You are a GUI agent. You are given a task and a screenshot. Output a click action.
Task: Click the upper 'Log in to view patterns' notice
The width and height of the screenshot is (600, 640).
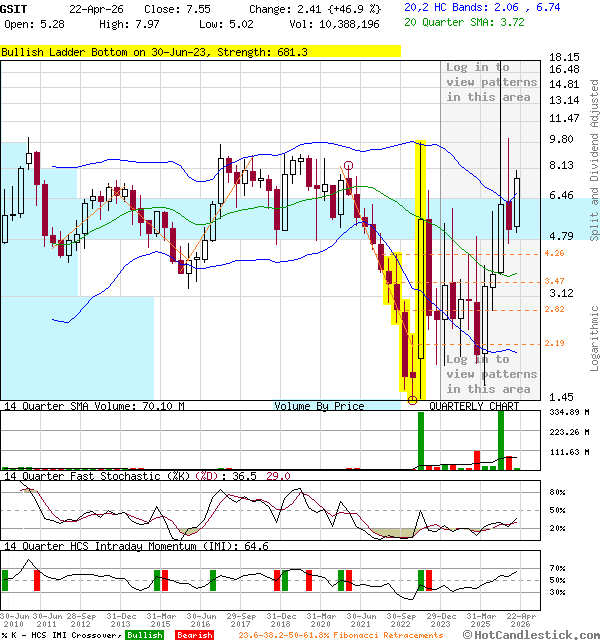point(491,82)
